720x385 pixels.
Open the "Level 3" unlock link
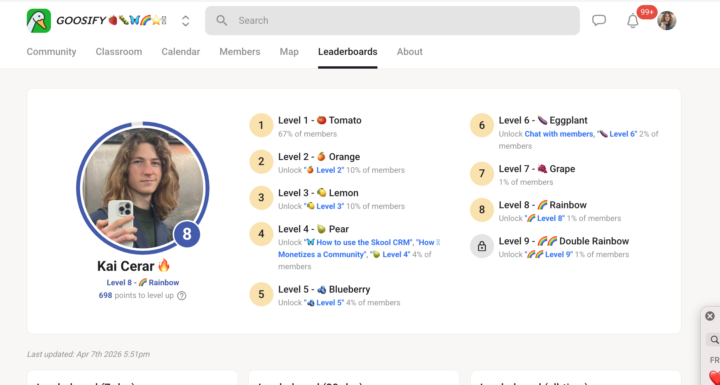[324, 206]
